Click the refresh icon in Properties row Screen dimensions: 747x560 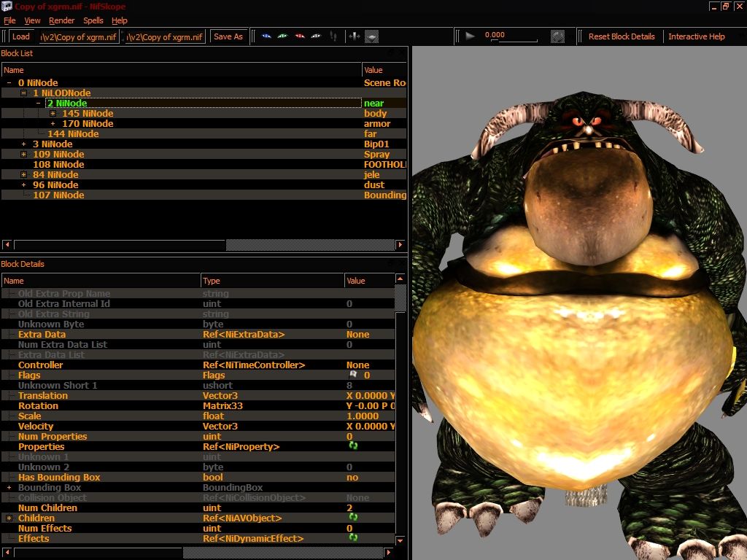pyautogui.click(x=353, y=446)
